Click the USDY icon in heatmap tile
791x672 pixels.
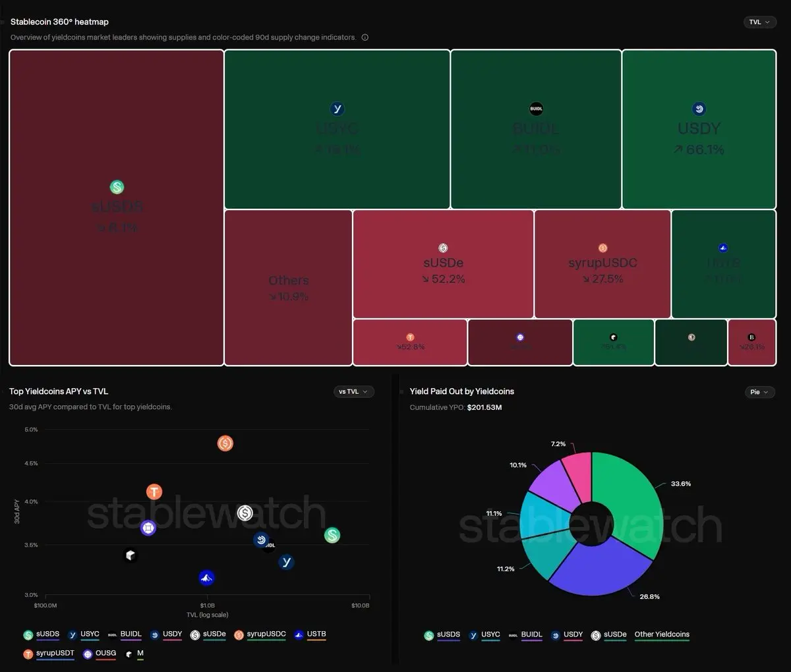699,109
